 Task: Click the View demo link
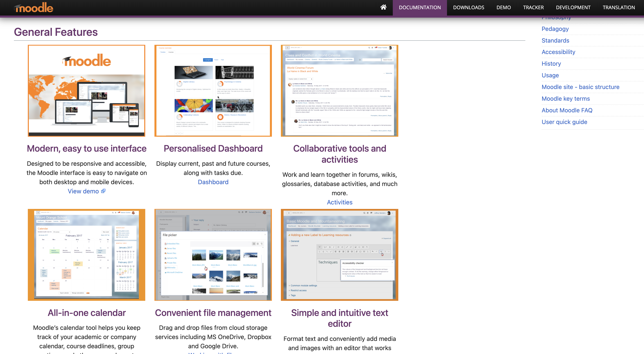click(x=83, y=191)
